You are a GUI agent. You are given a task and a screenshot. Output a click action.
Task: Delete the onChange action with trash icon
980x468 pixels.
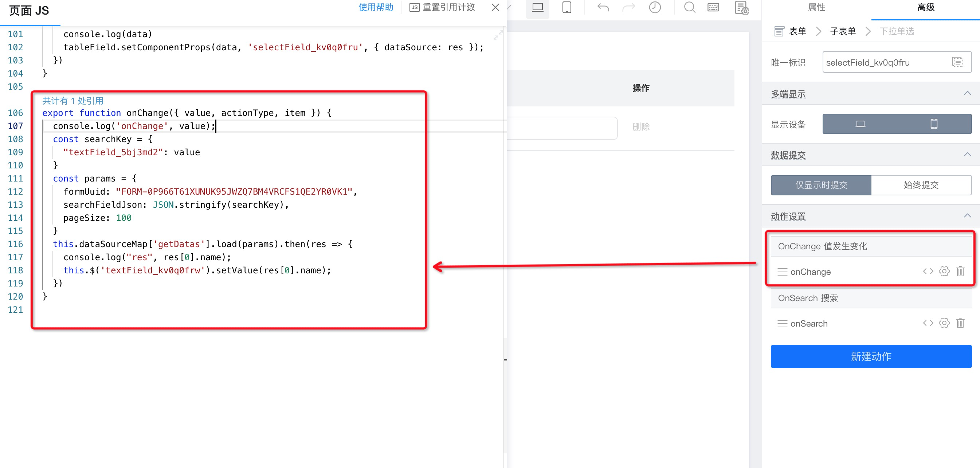pos(960,271)
